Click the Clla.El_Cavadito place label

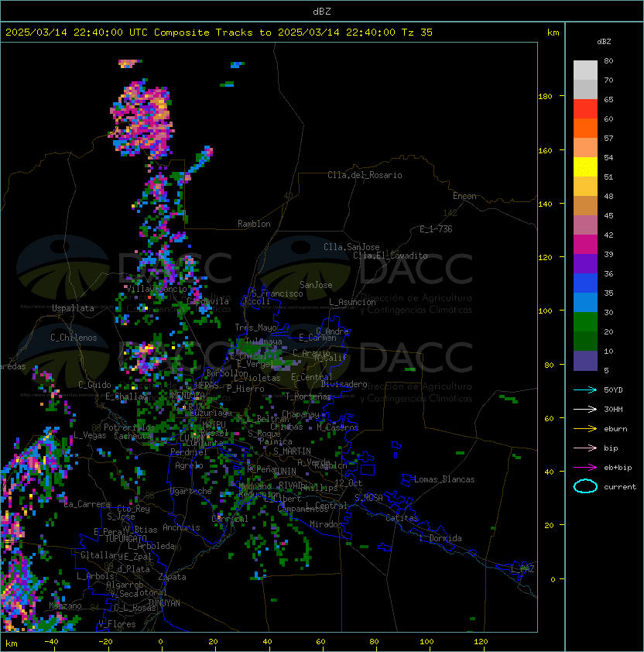(390, 256)
